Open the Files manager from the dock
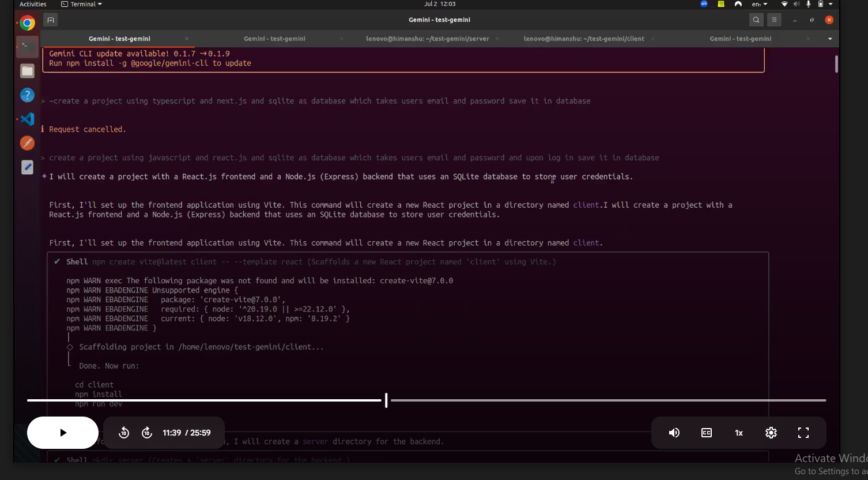868x480 pixels. coord(27,71)
